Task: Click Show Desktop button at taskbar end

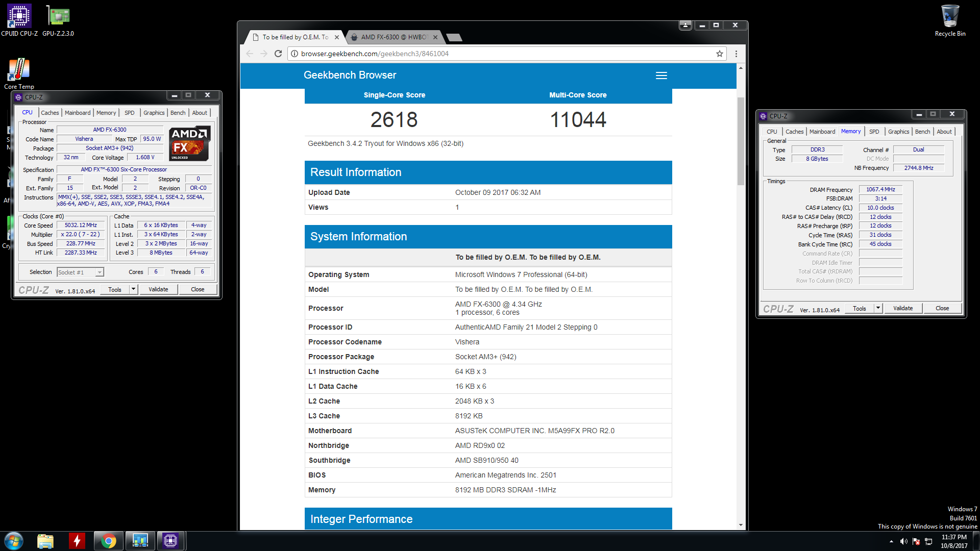Action: click(976, 541)
